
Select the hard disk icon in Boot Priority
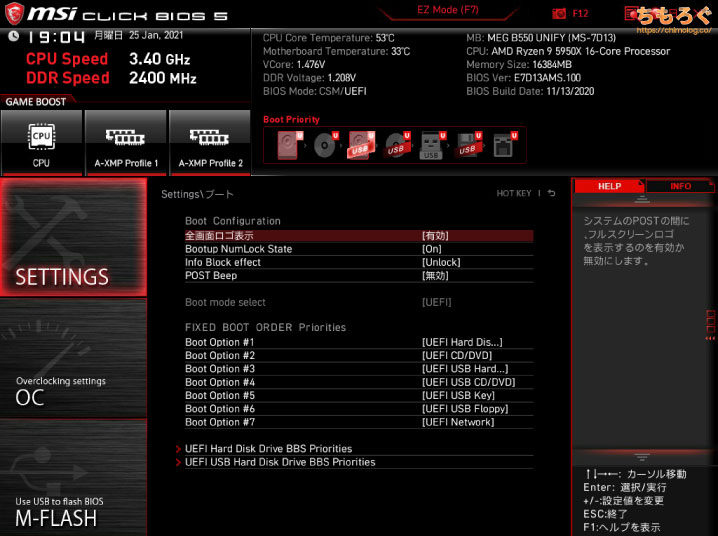coord(289,145)
